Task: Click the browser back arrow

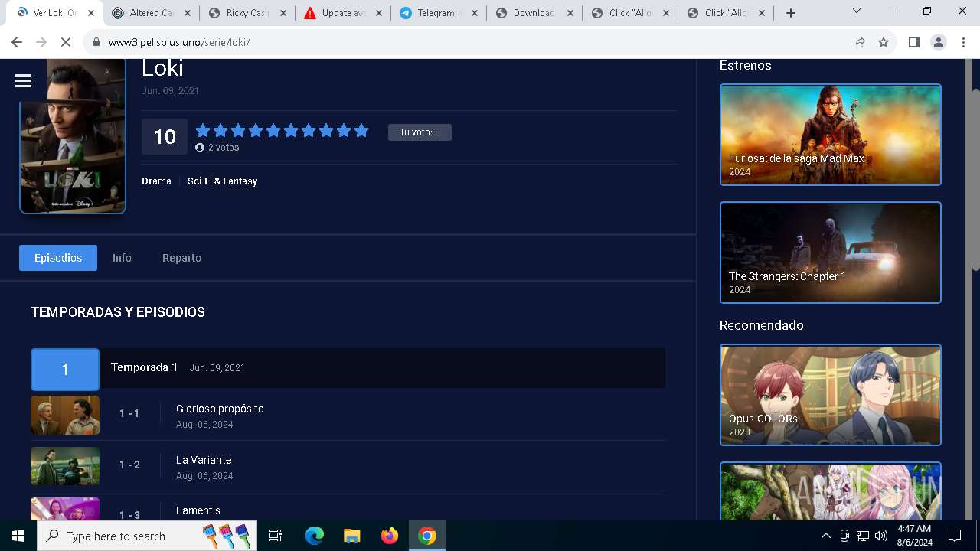Action: (17, 42)
